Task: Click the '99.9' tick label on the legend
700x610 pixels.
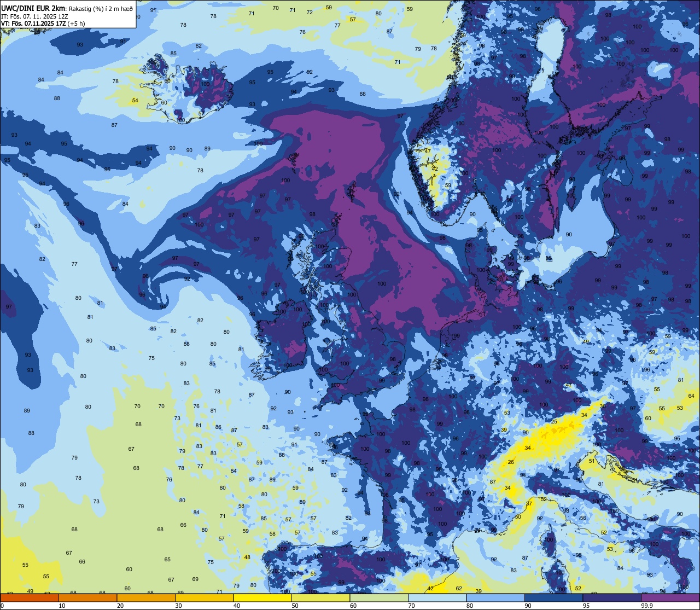Action: coord(647,606)
